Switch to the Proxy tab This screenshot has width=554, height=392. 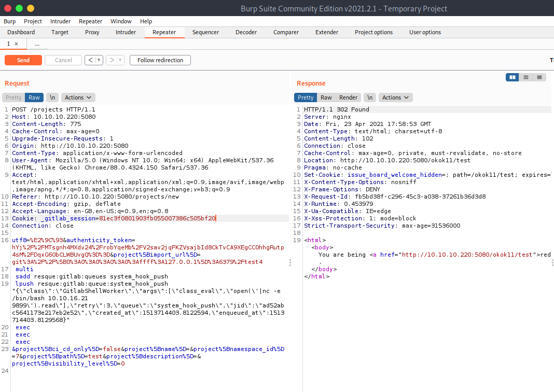[x=92, y=32]
